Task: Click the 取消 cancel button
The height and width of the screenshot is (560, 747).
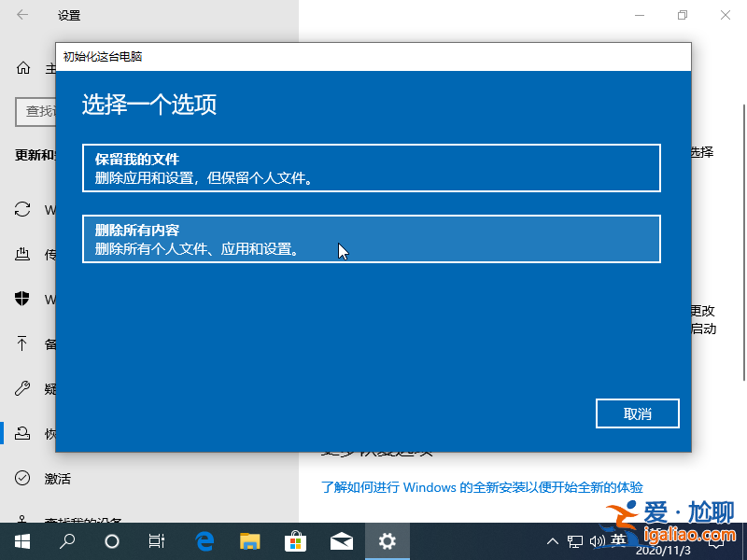Action: (x=638, y=413)
